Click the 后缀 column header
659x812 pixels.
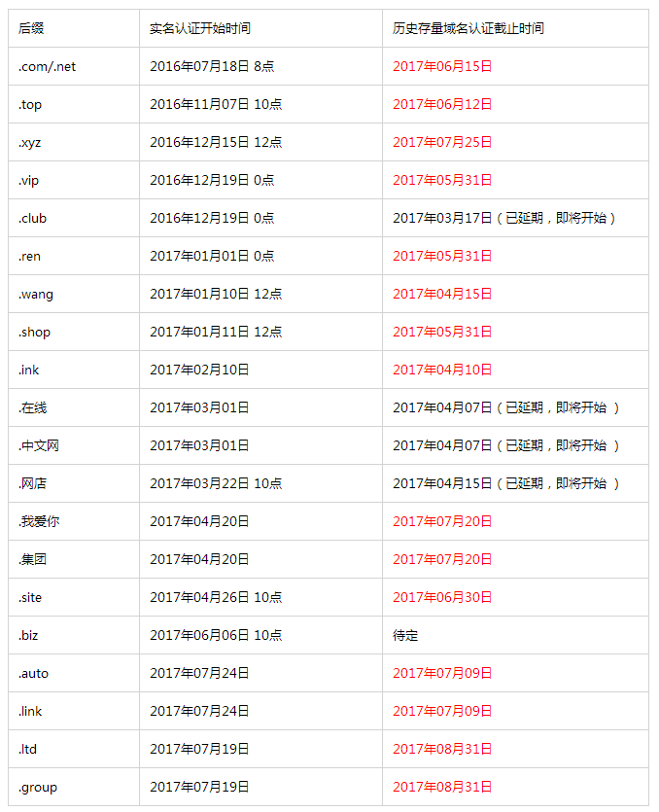point(31,28)
